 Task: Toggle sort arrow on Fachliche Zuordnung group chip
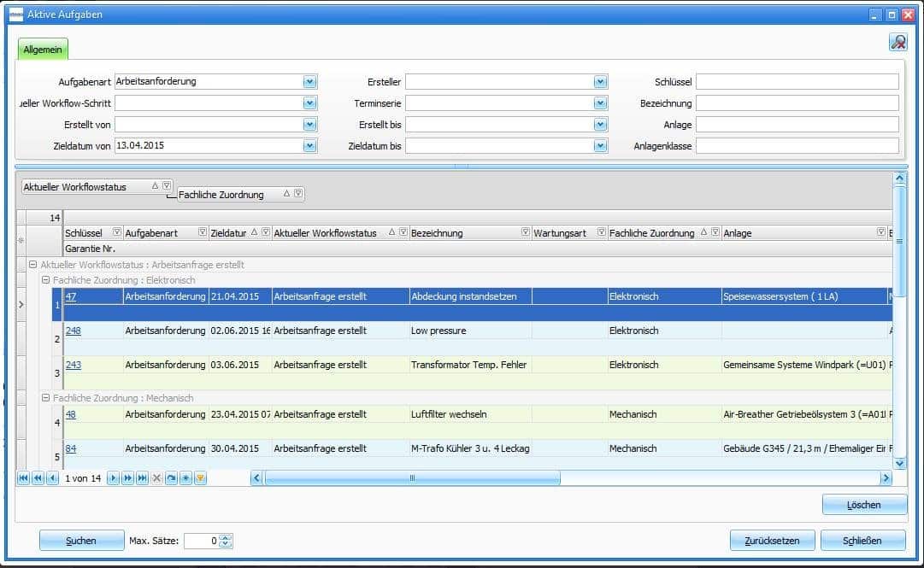coord(286,193)
